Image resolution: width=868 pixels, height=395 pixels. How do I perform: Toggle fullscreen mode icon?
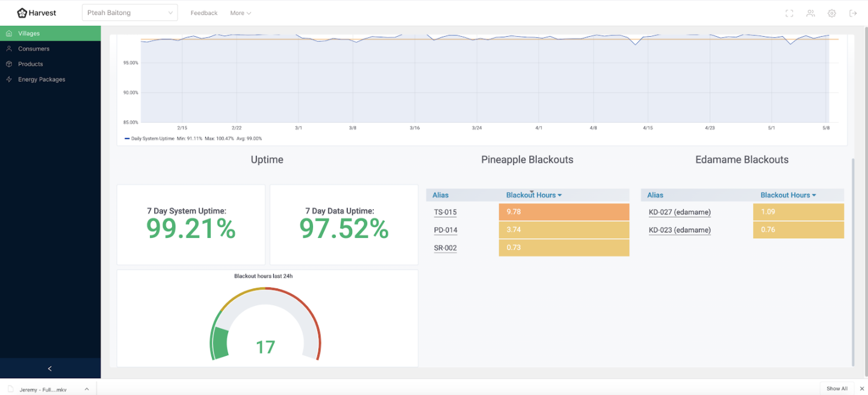(789, 13)
